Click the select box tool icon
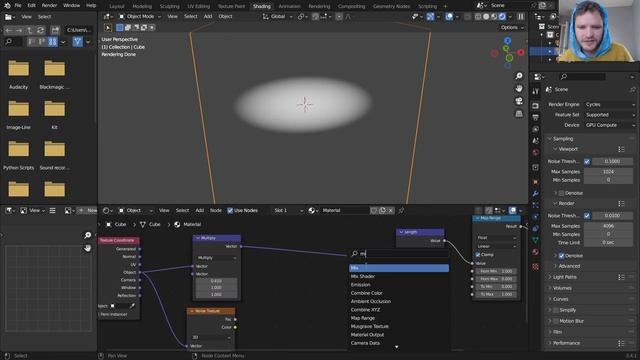Screen dimensions: 640x360 [108, 28]
